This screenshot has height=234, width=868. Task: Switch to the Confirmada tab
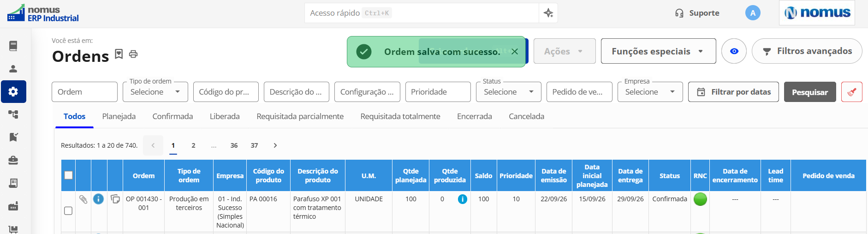point(172,116)
